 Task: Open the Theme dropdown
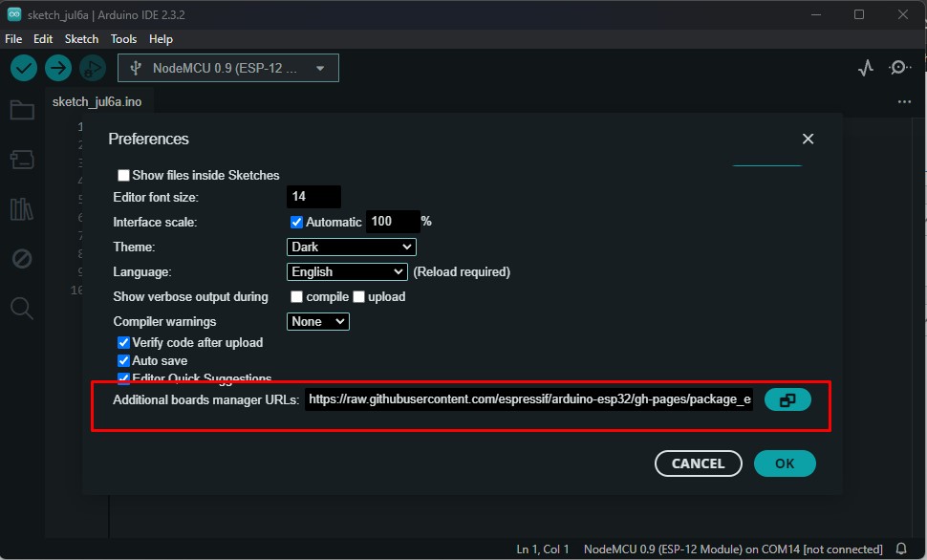click(x=351, y=247)
